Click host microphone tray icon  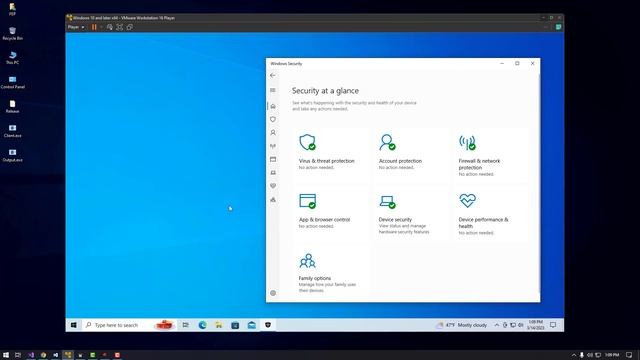pos(582,355)
